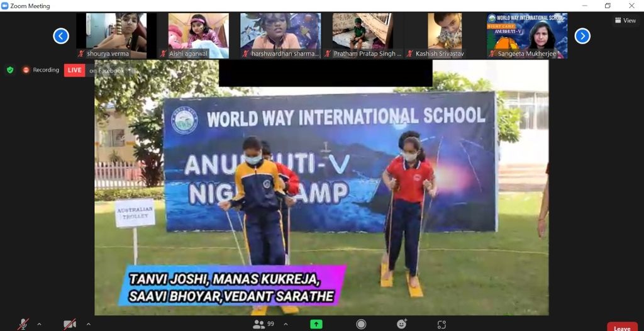Open the View layout menu
Viewport: 644px width, 331px height.
tap(626, 20)
